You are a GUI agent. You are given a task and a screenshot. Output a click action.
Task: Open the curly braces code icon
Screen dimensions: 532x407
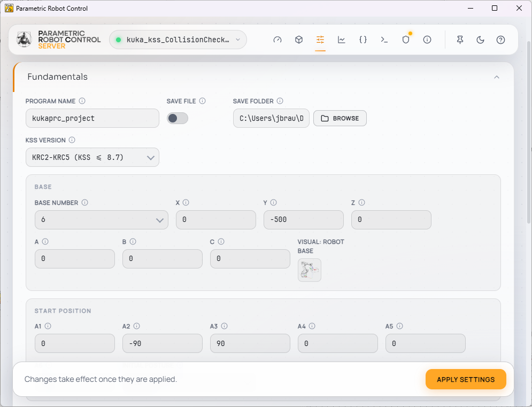click(x=363, y=40)
